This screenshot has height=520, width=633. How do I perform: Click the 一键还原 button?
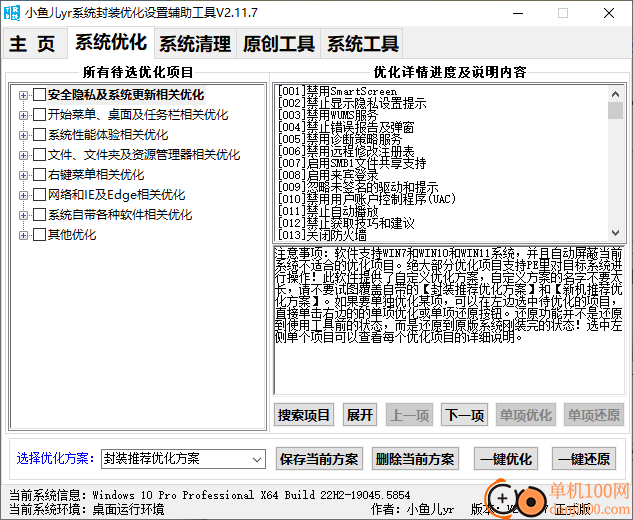(x=584, y=459)
